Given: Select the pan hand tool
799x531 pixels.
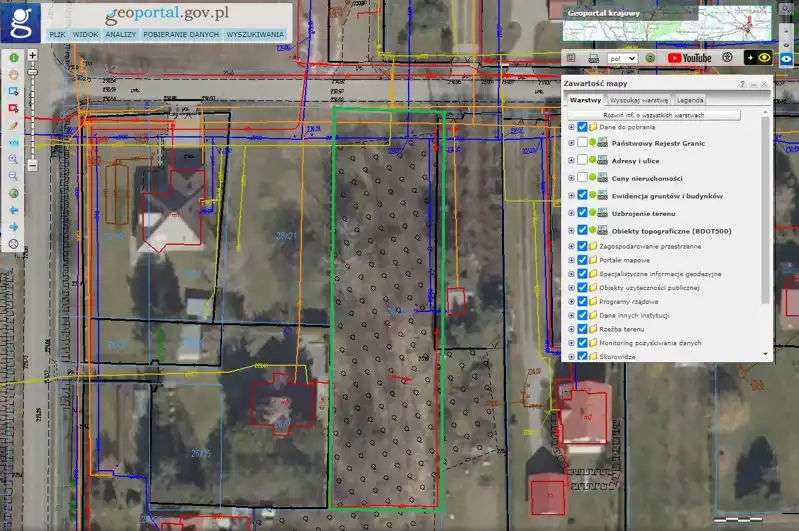Looking at the screenshot, I should tap(14, 74).
